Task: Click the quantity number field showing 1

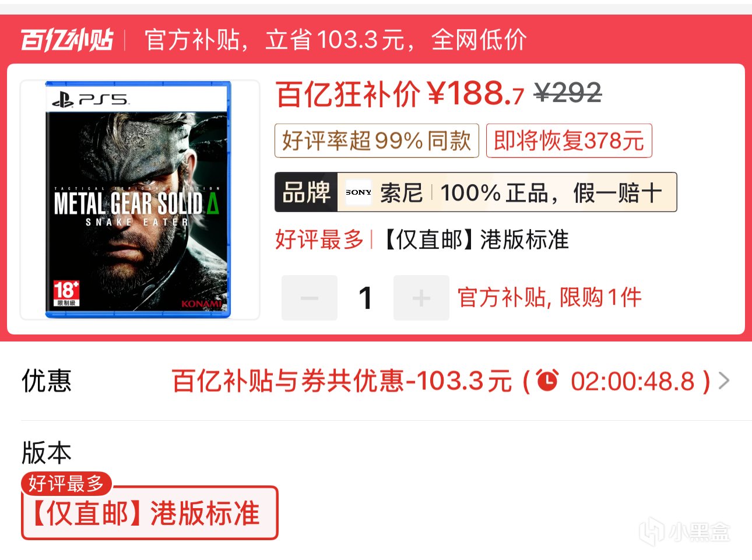Action: coord(365,298)
